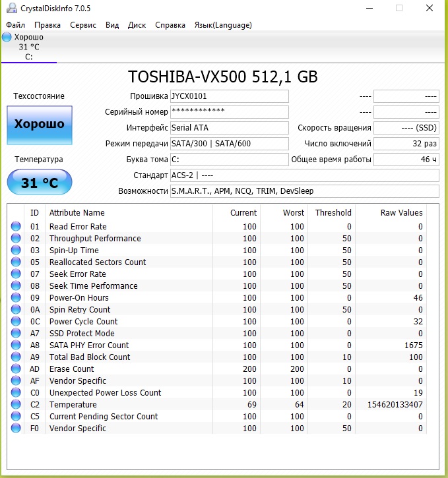Screen dimensions: 448x478
Task: Click the Возможности field with S.M.A.R.T. features
Action: [x=305, y=191]
